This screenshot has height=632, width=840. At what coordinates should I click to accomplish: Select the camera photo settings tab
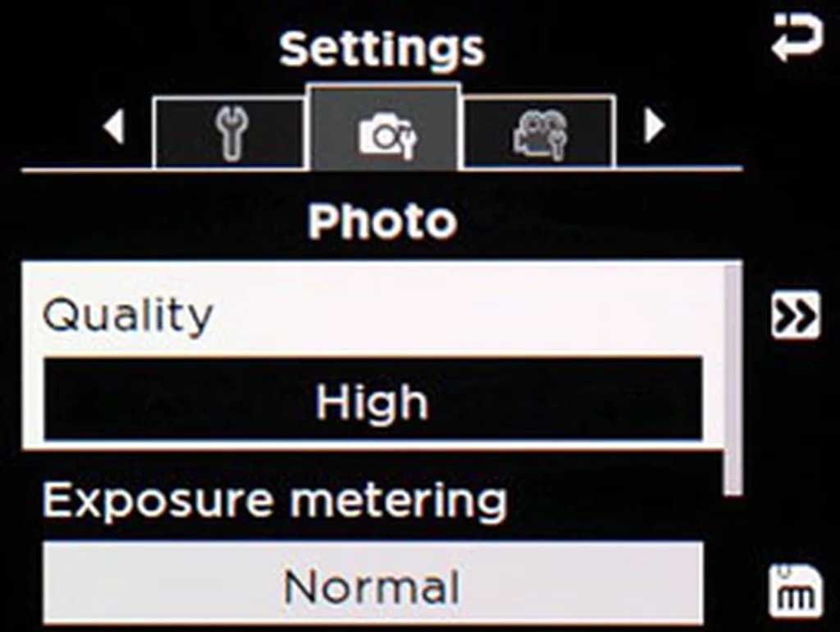(x=384, y=127)
